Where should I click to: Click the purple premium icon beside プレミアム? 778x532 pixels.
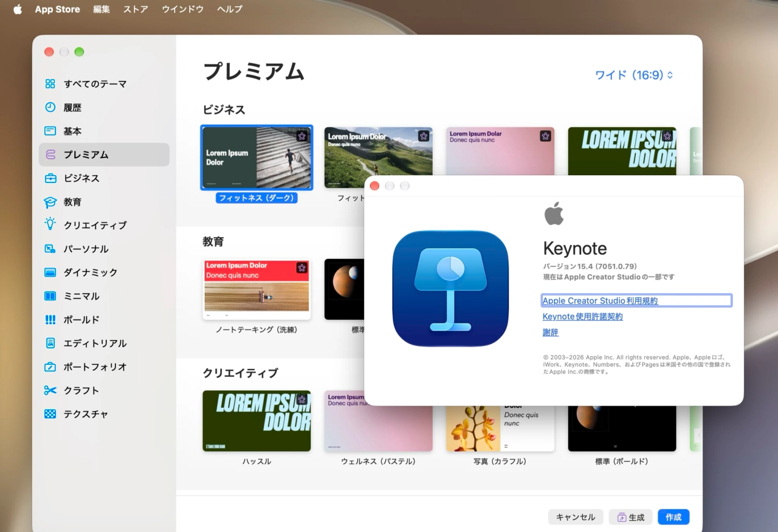(50, 154)
